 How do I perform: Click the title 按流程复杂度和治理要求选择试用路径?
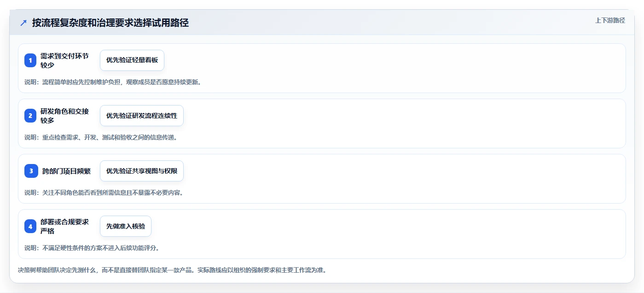(110, 23)
